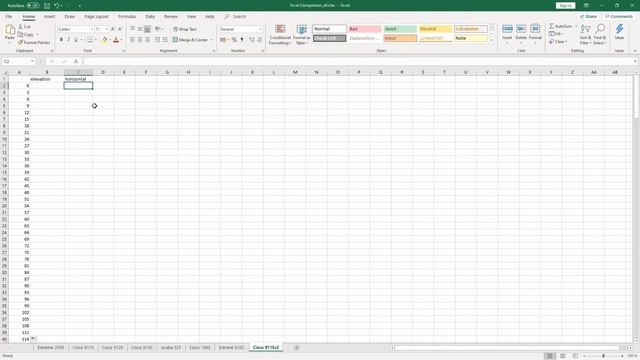Screen dimensions: 640x360
Task: Click the Middle Align icon
Action: coord(140,29)
